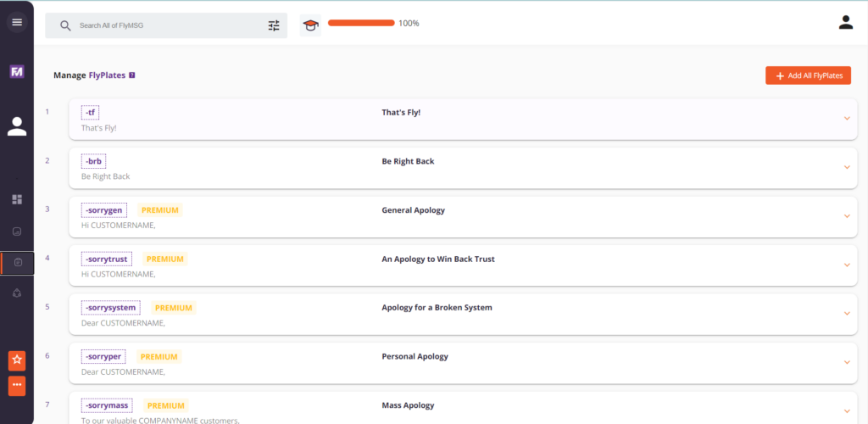This screenshot has height=424, width=868.
Task: Select the active FlyPlates sidebar menu item
Action: (x=17, y=263)
